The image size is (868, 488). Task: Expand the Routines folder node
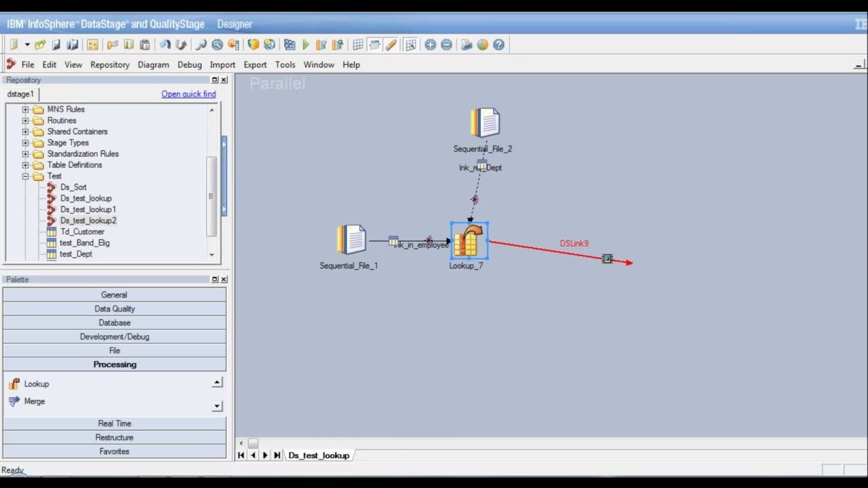point(26,121)
